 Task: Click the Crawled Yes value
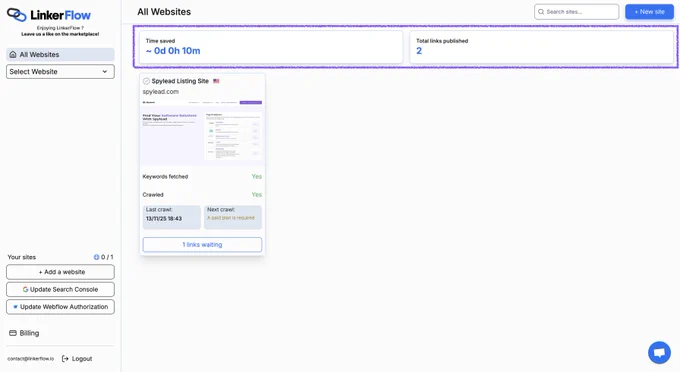(x=257, y=195)
